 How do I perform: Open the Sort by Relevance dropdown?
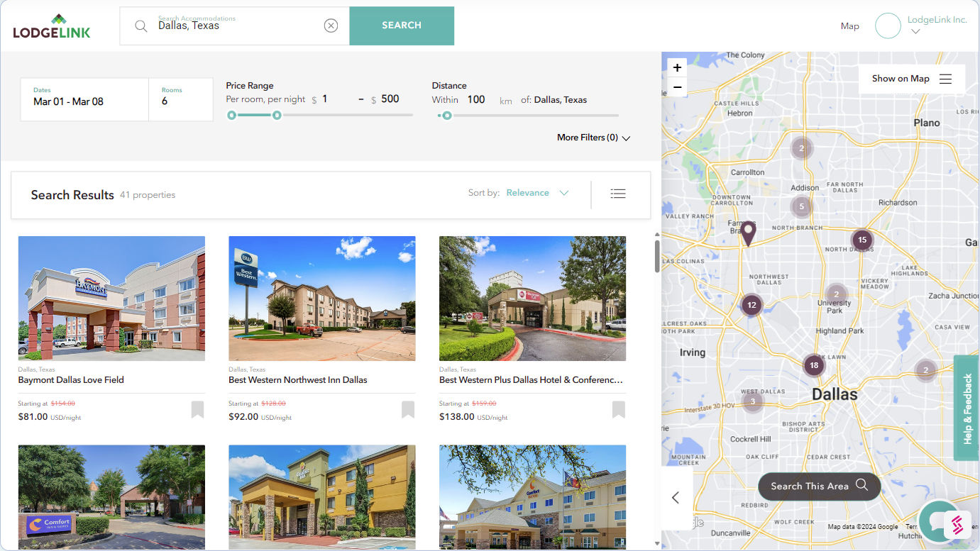537,193
